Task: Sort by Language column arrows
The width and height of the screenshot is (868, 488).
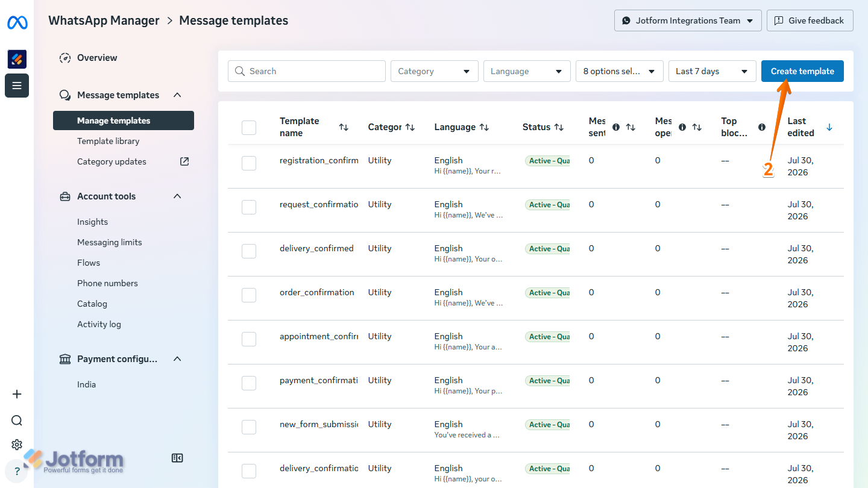Action: [484, 127]
